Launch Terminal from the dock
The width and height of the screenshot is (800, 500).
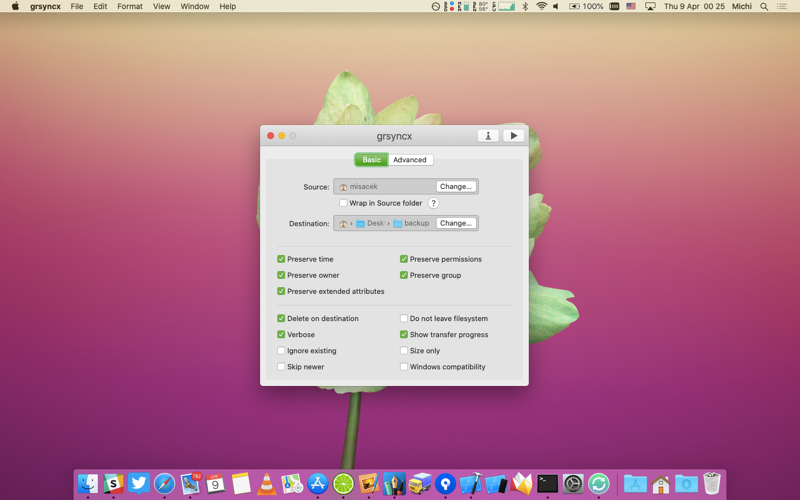547,484
